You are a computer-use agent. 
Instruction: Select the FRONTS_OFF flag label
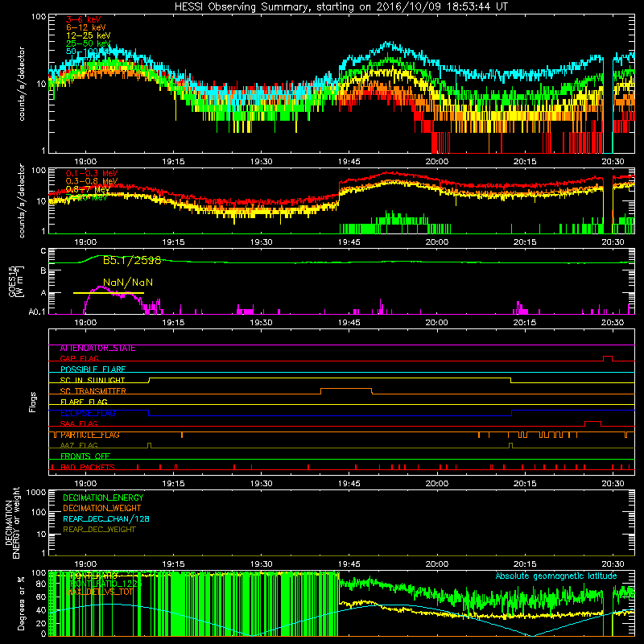pyautogui.click(x=85, y=456)
